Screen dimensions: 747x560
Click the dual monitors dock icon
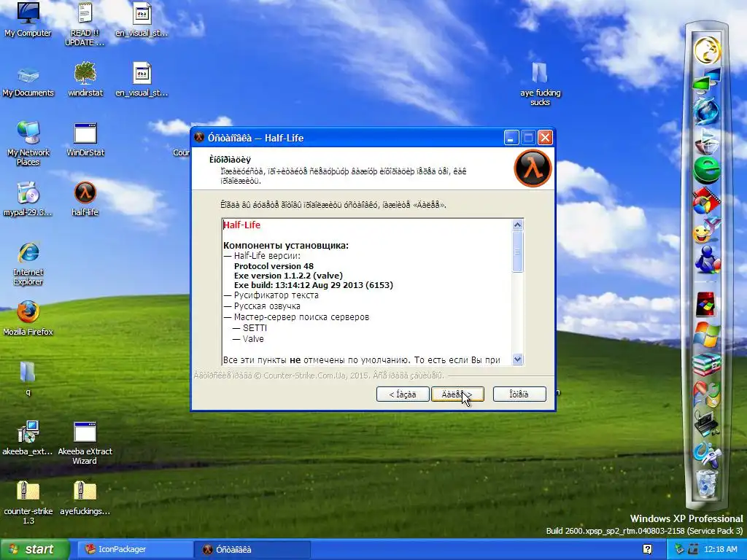(x=707, y=79)
